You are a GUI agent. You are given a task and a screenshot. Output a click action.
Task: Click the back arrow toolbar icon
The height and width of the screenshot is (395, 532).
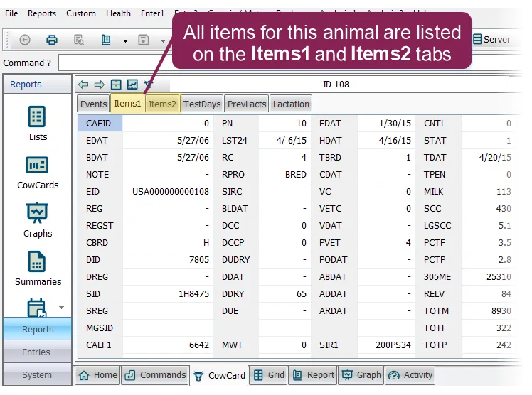pyautogui.click(x=25, y=40)
